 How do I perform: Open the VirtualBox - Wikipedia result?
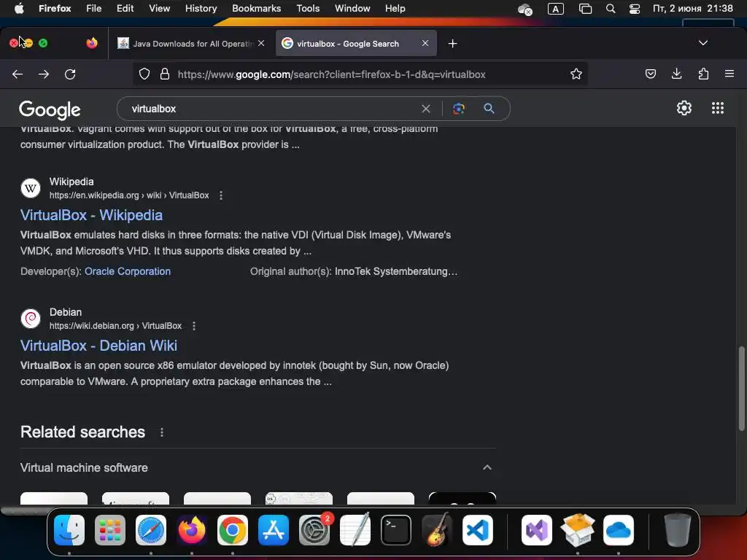(x=91, y=215)
